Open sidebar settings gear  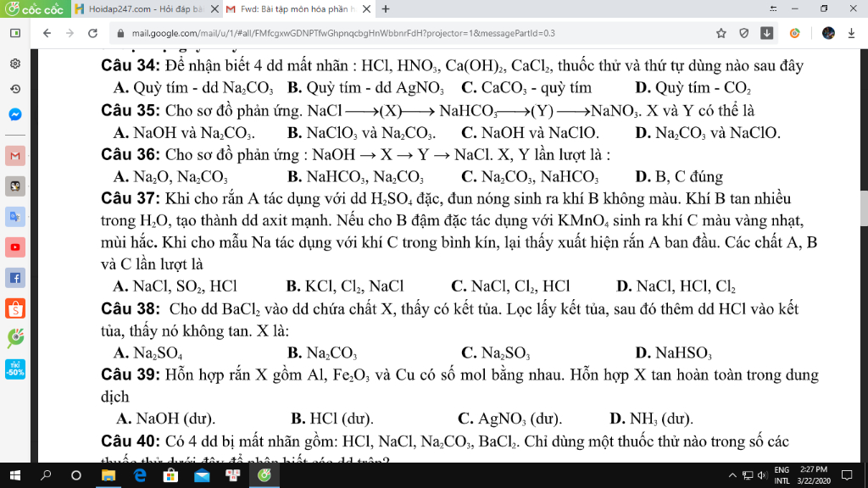coord(15,63)
